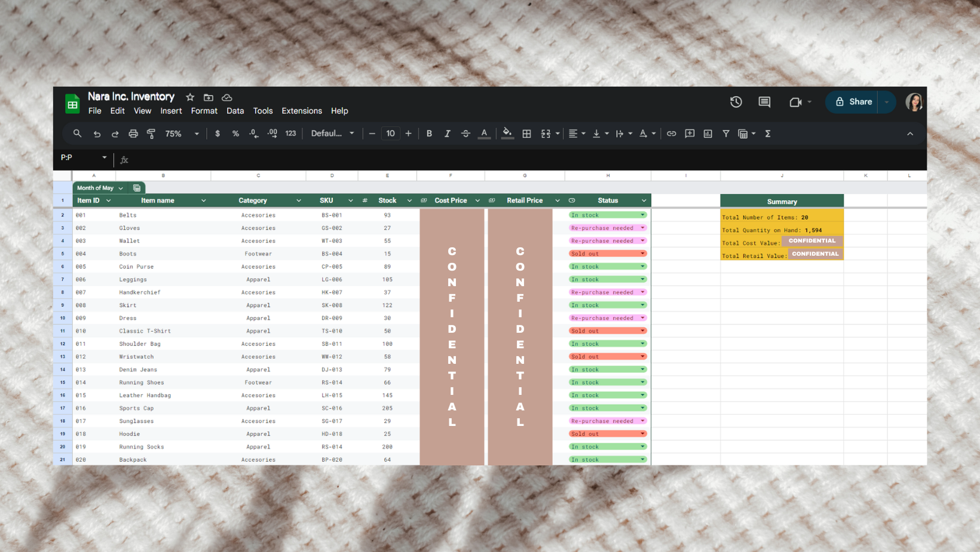
Task: Open the Name Box dropdown arrow
Action: tap(105, 158)
